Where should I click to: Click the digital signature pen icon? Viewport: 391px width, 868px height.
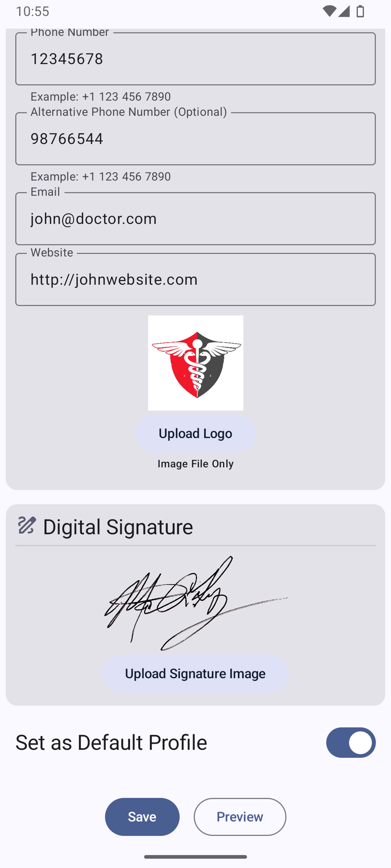tap(26, 525)
